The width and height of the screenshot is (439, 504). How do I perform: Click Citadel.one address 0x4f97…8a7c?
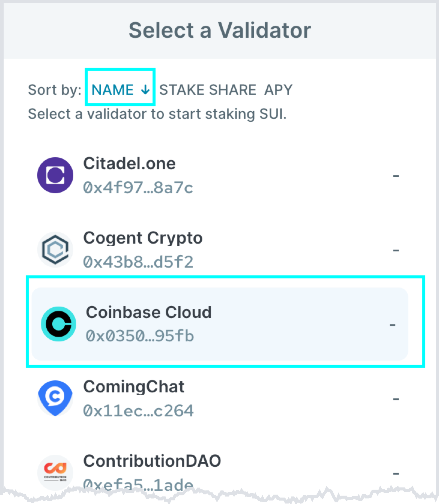[x=138, y=188]
